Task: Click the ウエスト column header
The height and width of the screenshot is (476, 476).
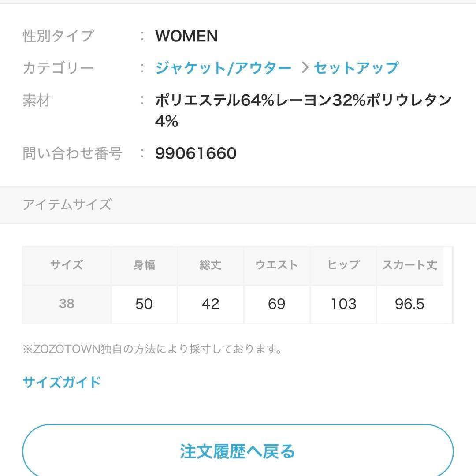Action: point(277,265)
